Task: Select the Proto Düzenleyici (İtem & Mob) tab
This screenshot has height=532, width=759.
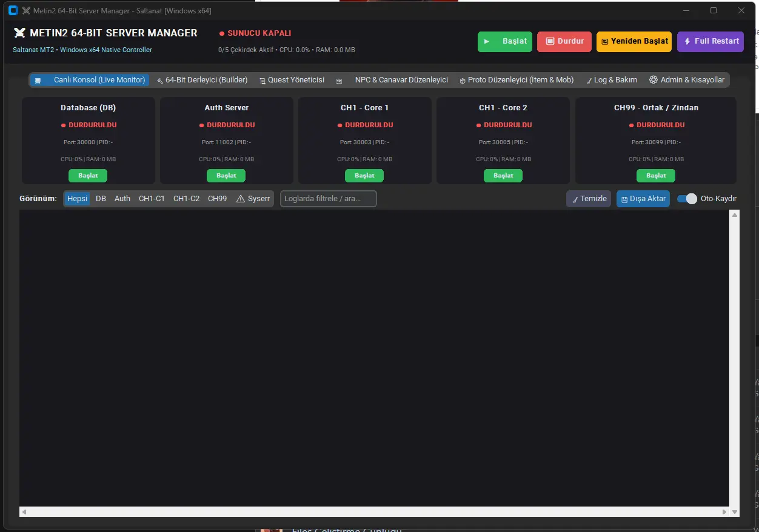Action: point(517,80)
